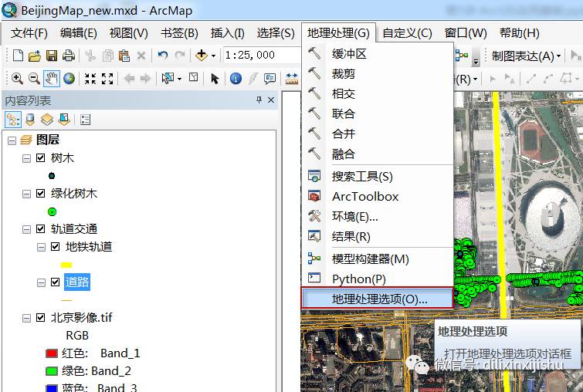Toggle the 地铁轨道 layer checkbox

[x=55, y=247]
